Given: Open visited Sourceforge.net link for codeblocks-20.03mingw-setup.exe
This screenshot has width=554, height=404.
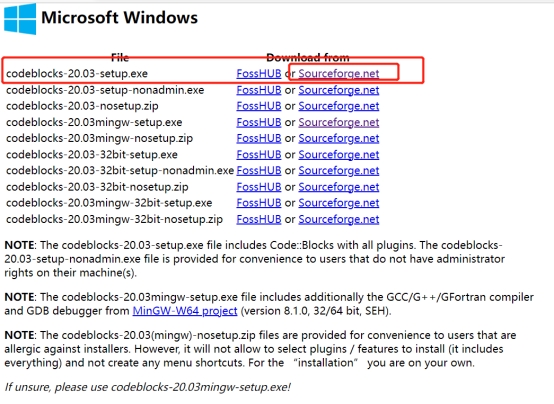Looking at the screenshot, I should pyautogui.click(x=338, y=122).
